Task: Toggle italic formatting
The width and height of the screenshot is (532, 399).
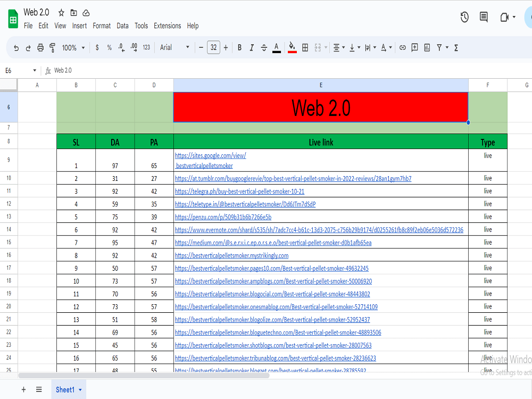Action: click(252, 48)
